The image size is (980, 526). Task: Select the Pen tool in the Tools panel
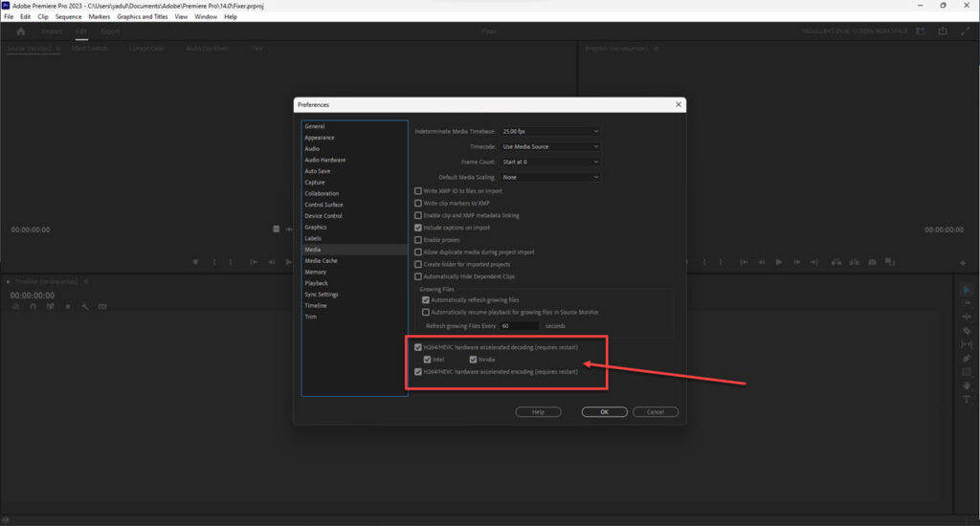(967, 358)
